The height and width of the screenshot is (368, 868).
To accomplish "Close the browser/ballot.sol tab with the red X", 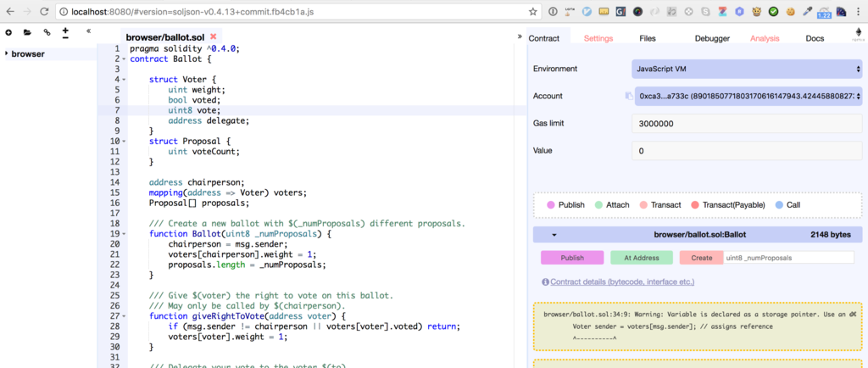I will tap(213, 36).
